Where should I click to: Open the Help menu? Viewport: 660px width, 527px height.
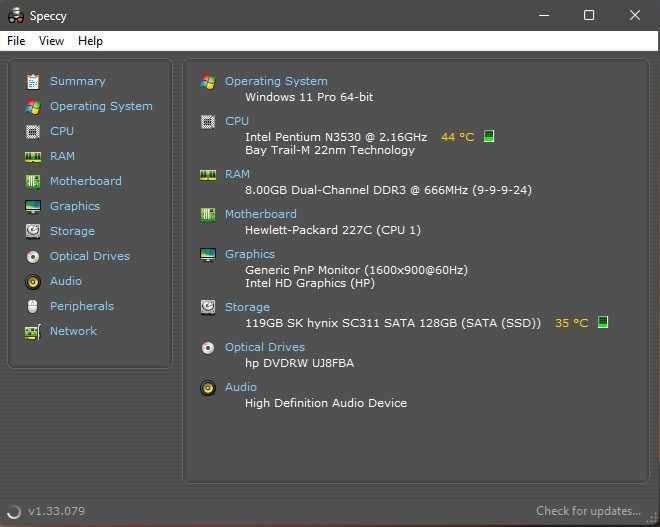(90, 41)
